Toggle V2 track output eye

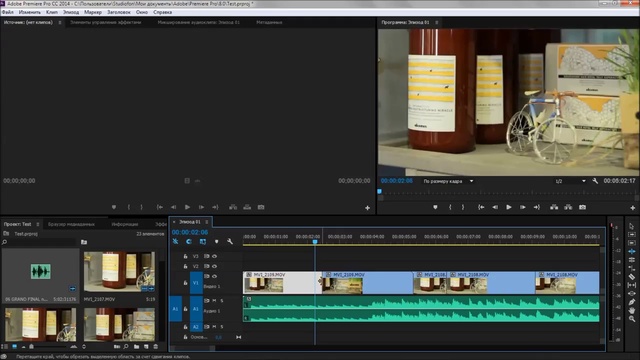(x=214, y=266)
